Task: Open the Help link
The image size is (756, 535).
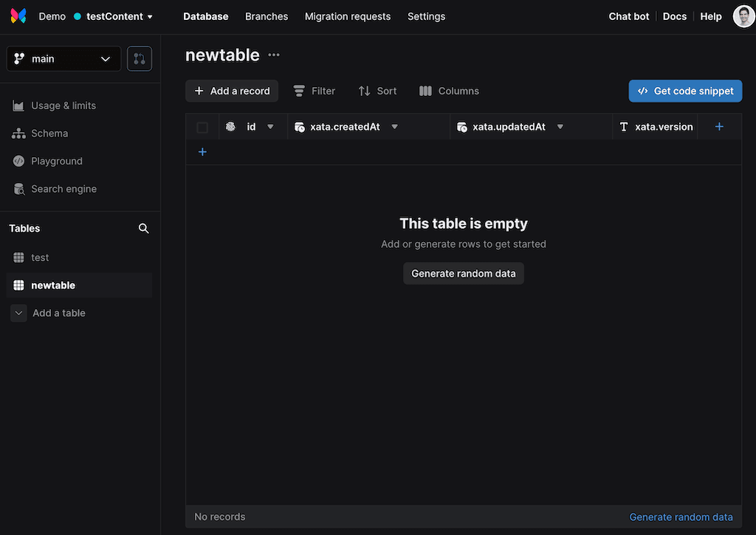Action: (x=711, y=16)
